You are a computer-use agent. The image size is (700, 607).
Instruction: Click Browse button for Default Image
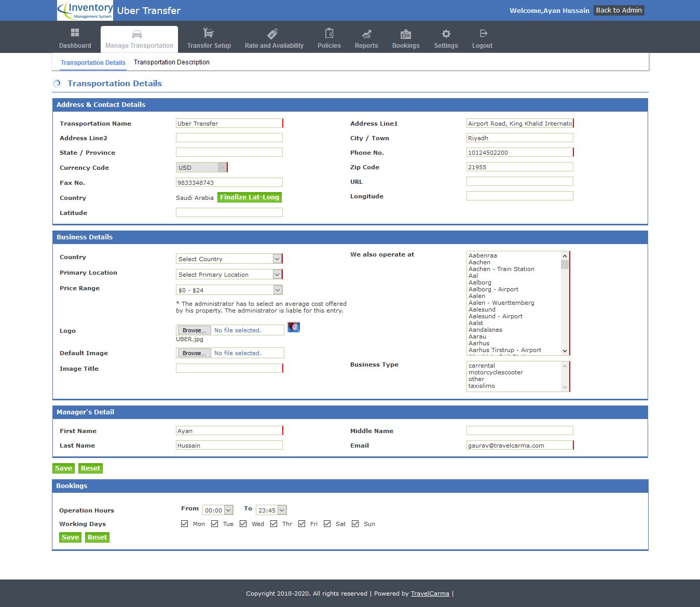tap(194, 353)
